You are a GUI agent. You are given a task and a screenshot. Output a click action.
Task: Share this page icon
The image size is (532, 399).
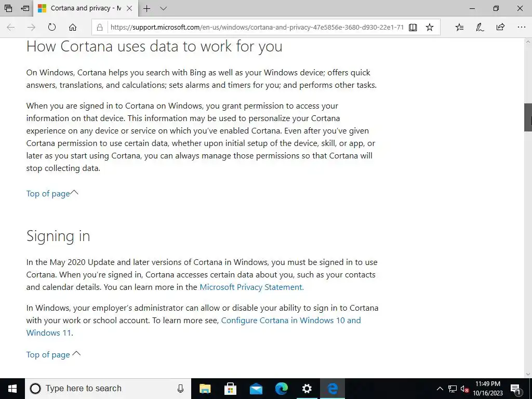point(500,27)
